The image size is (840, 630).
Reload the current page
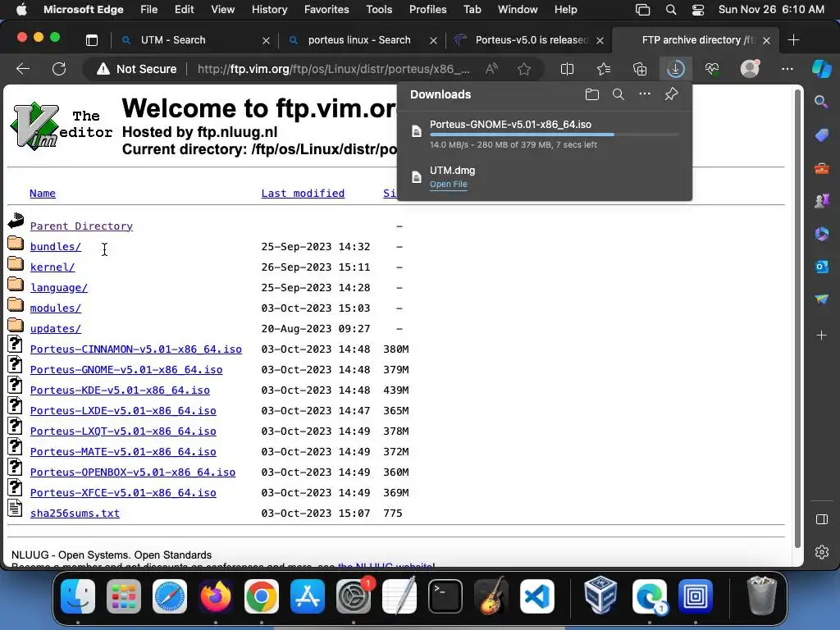(x=59, y=69)
